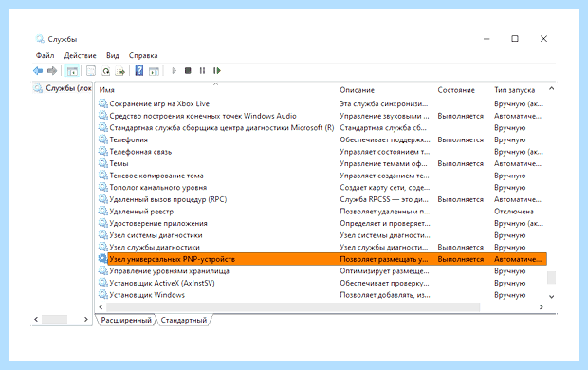Click gear icon of Сохранение игр на Xbox Live
The image size is (588, 370).
tap(103, 103)
